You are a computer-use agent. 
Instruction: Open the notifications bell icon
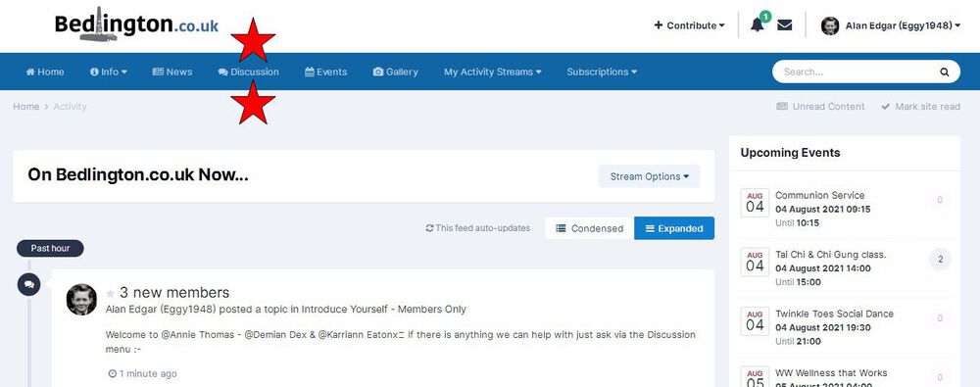(x=757, y=25)
